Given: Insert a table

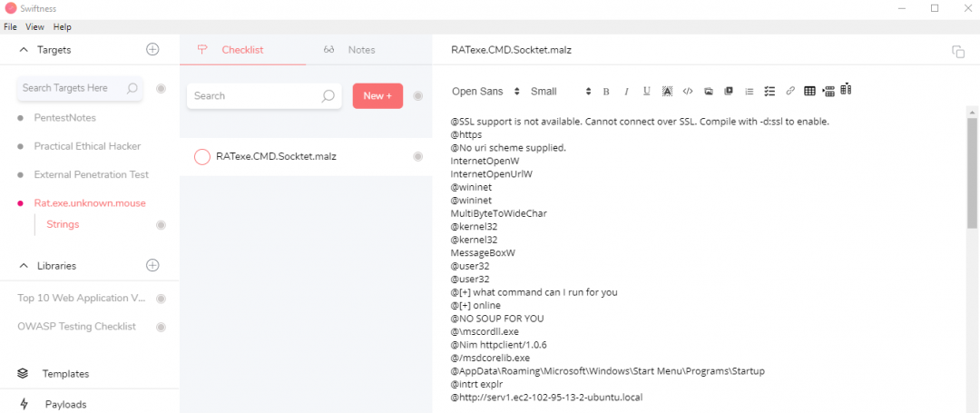Looking at the screenshot, I should pos(809,91).
